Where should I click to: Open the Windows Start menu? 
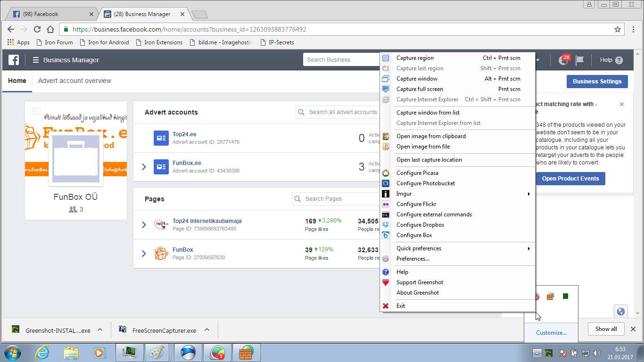[x=13, y=353]
